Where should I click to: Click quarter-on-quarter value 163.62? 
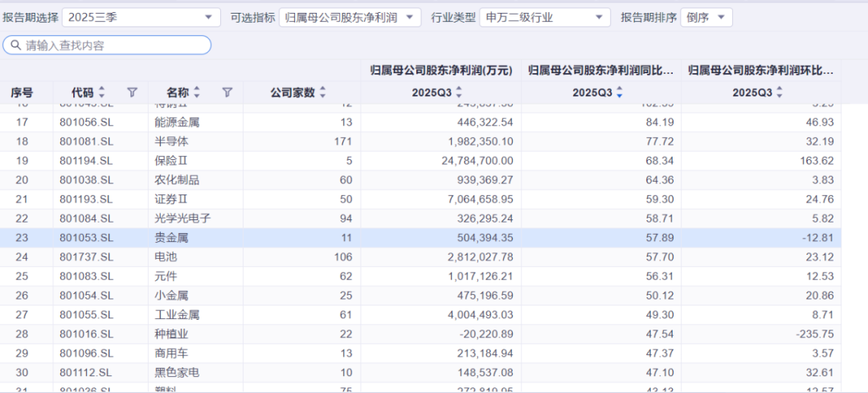coord(817,161)
